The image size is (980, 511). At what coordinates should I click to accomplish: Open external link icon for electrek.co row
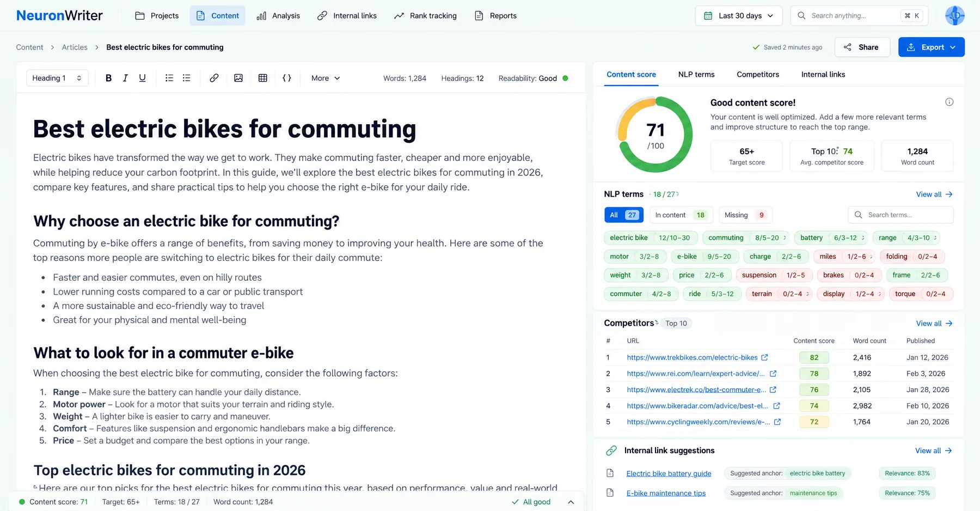tap(773, 390)
